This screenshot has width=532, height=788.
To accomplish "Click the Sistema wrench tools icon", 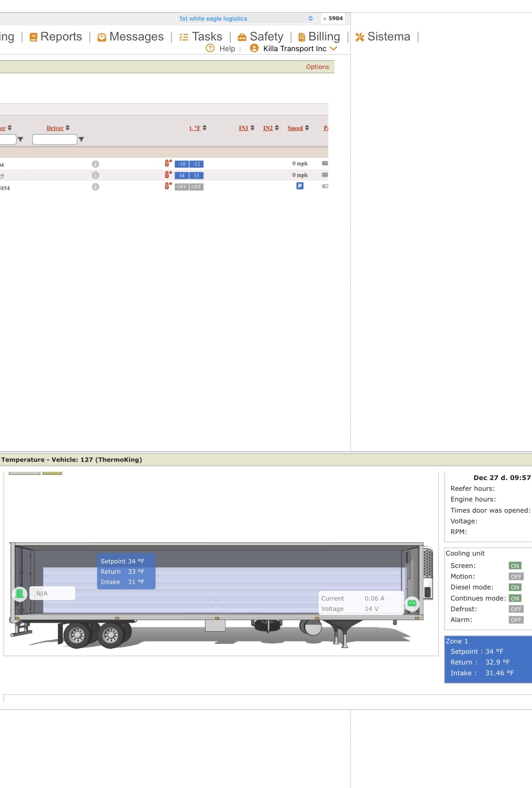I will (360, 37).
